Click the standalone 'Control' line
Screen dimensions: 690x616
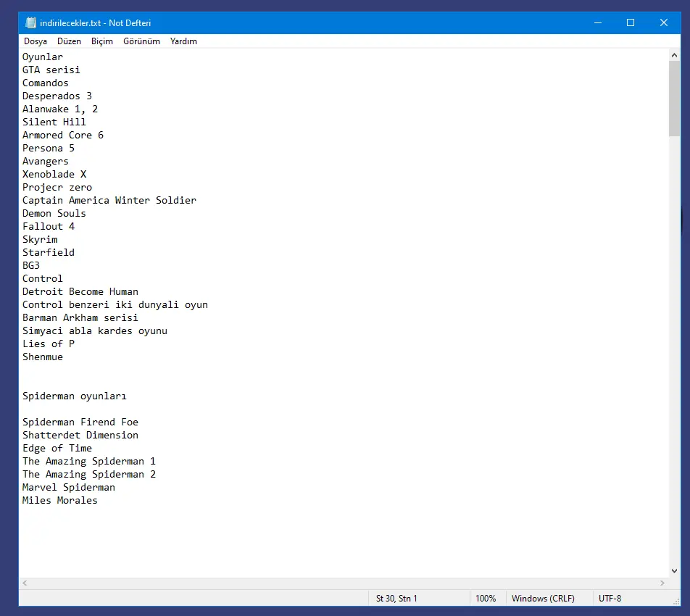pos(43,278)
